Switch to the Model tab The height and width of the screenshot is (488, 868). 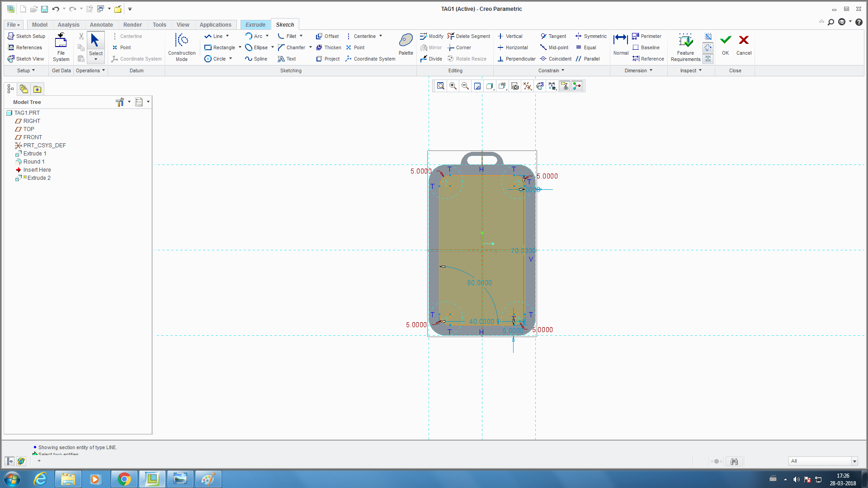[x=40, y=25]
